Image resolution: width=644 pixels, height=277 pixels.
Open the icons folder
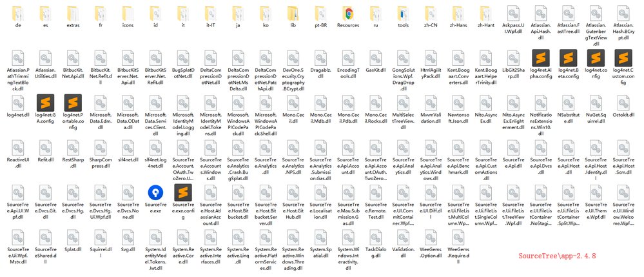point(128,14)
